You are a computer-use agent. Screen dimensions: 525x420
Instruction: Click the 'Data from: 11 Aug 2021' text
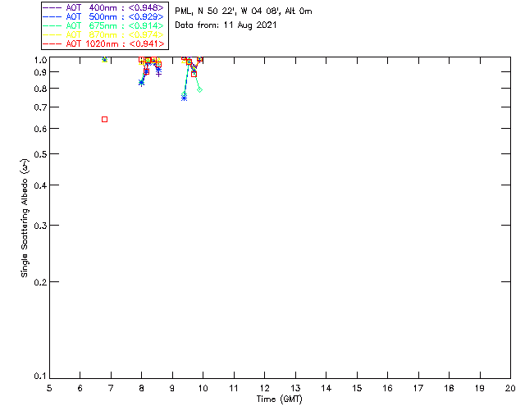click(x=226, y=25)
